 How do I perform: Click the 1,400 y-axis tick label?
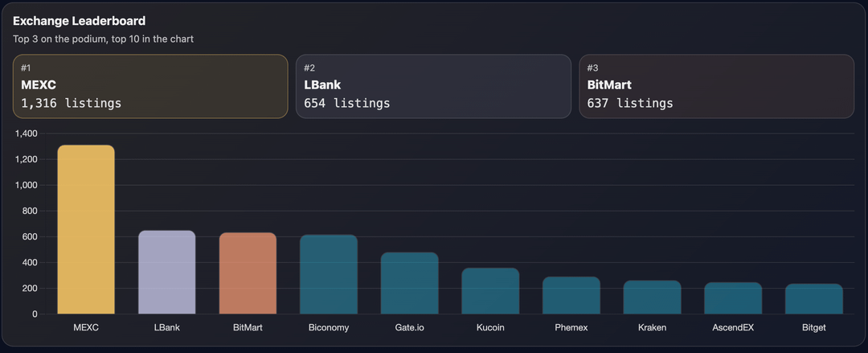tap(27, 134)
